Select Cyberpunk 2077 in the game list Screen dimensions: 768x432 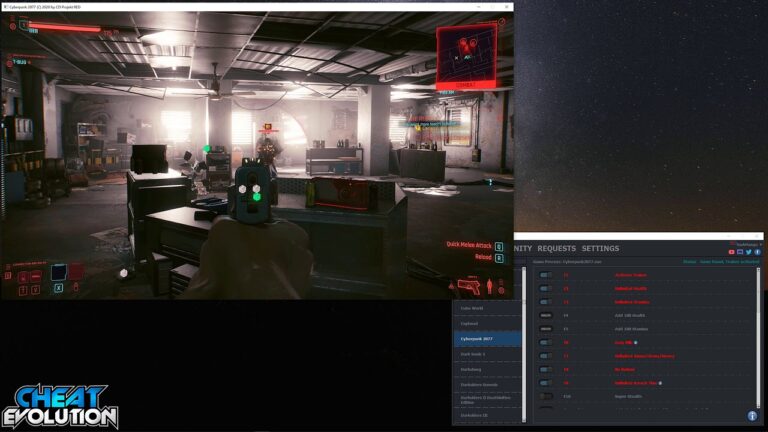487,339
